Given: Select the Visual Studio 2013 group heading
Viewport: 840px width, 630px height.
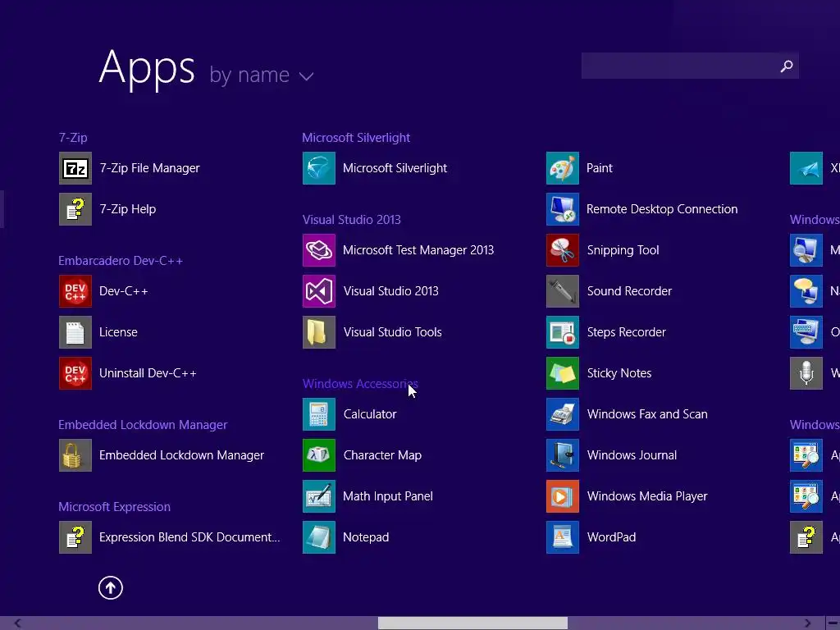Looking at the screenshot, I should [x=351, y=220].
